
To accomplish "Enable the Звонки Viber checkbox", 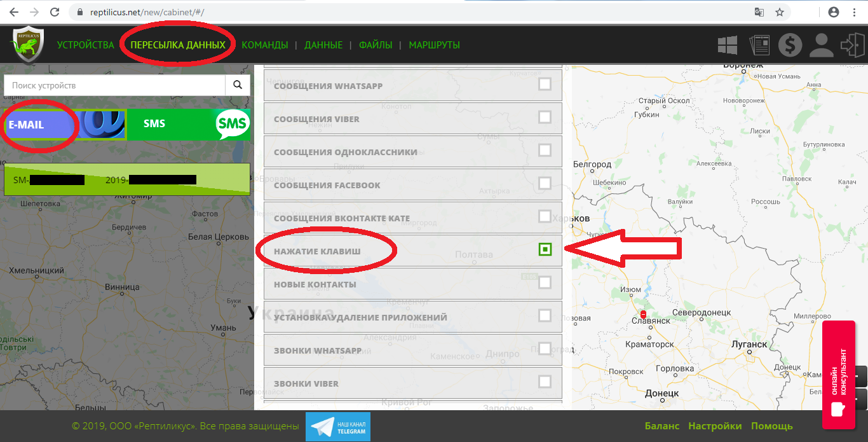I will tap(545, 382).
